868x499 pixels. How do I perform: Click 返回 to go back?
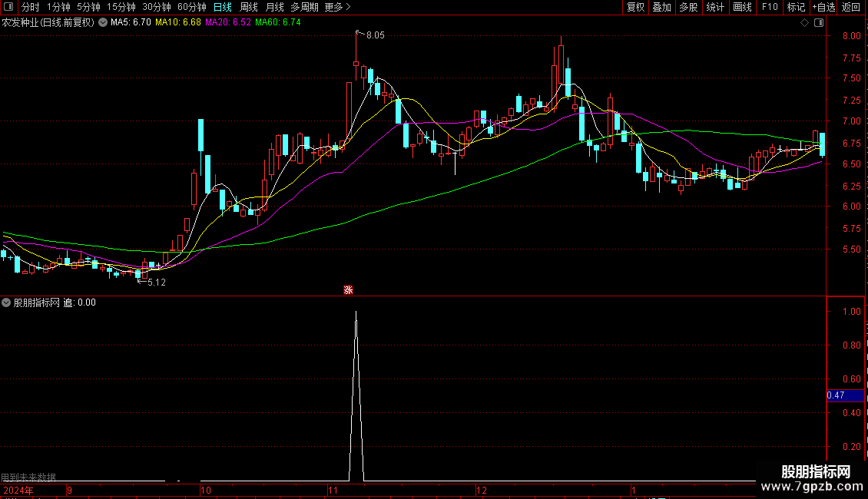pos(851,7)
